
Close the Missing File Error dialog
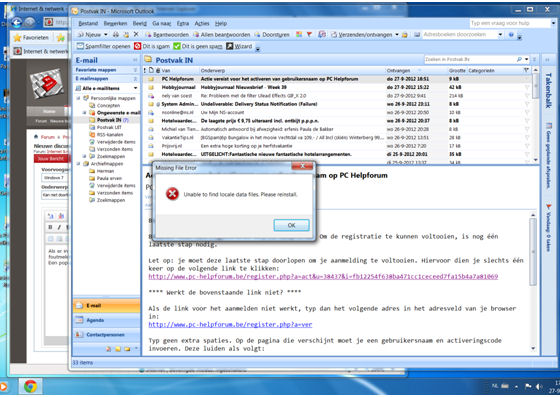pos(302,166)
